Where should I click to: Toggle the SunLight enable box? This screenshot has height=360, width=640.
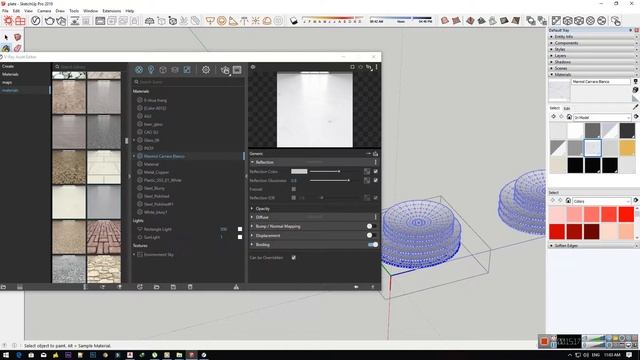tap(240, 237)
